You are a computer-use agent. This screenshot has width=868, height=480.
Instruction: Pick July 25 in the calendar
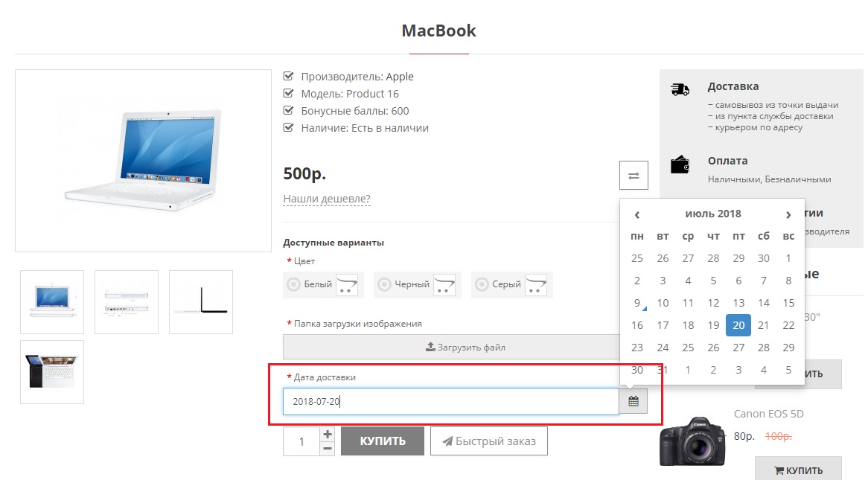click(688, 348)
